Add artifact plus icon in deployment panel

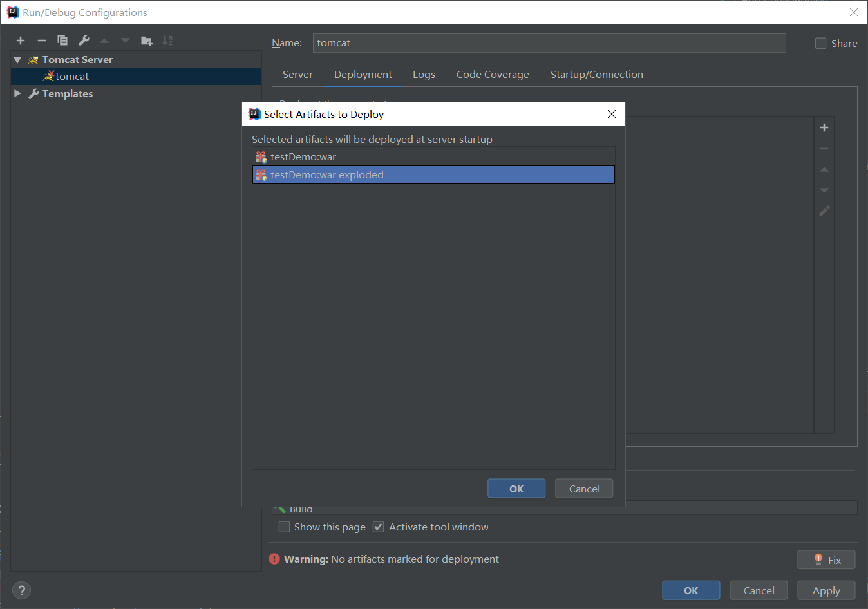click(824, 127)
